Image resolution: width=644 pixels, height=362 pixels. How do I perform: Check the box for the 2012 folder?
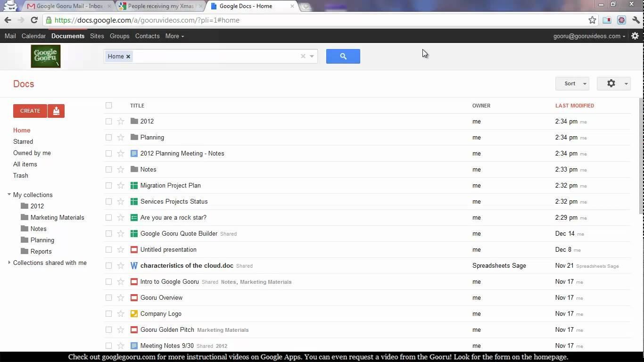click(109, 121)
